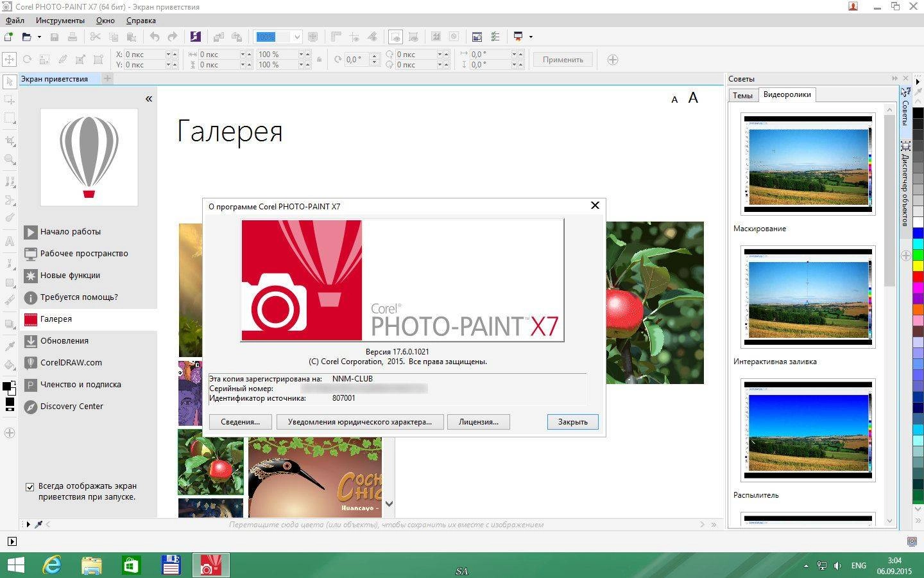Switch to the Видеоролики tab
Image resolution: width=924 pixels, height=578 pixels.
point(787,94)
